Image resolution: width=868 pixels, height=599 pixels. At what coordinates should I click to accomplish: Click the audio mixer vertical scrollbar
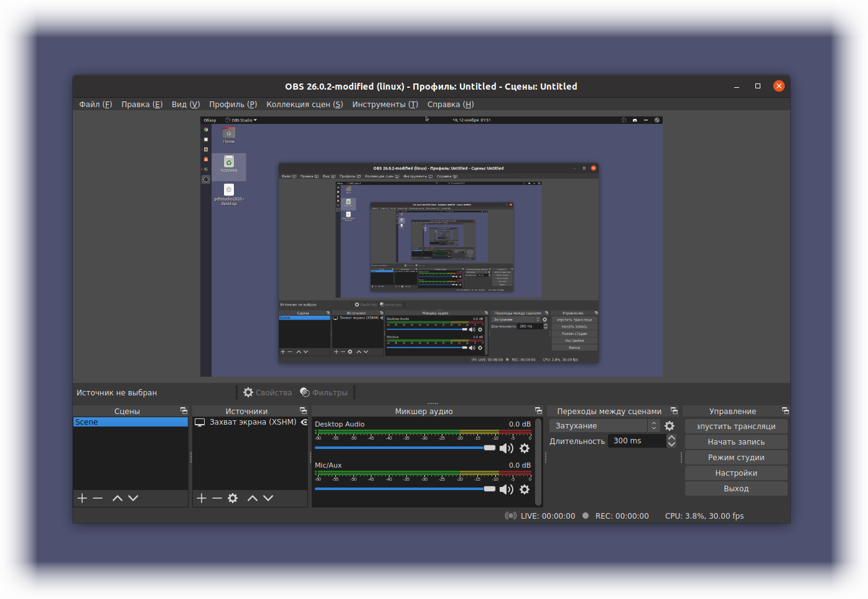(539, 461)
